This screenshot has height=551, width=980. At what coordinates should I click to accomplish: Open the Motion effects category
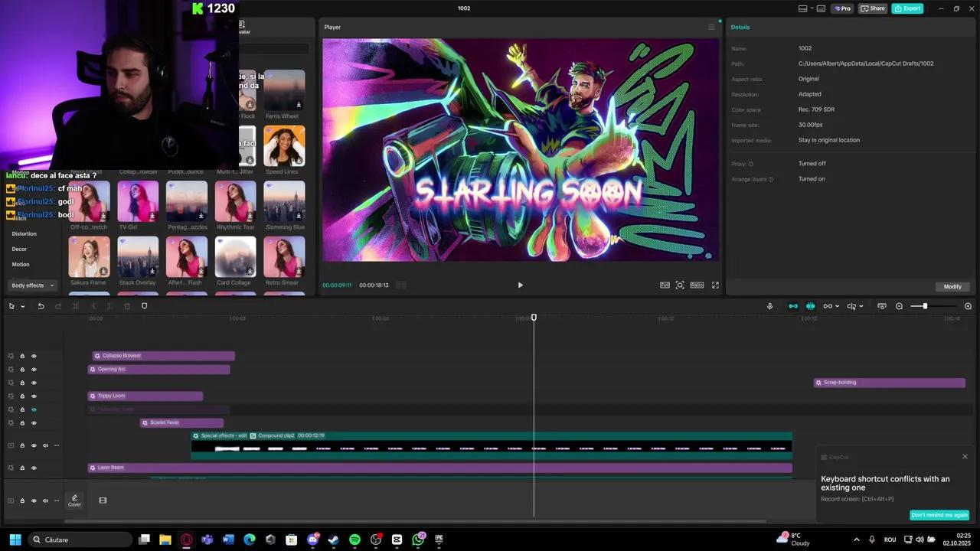pyautogui.click(x=21, y=264)
